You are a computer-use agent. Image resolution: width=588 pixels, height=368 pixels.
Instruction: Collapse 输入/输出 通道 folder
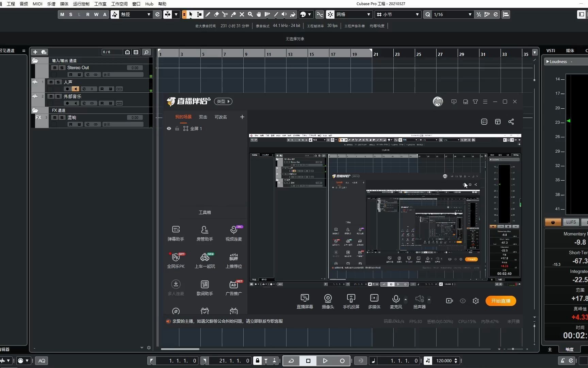35,61
